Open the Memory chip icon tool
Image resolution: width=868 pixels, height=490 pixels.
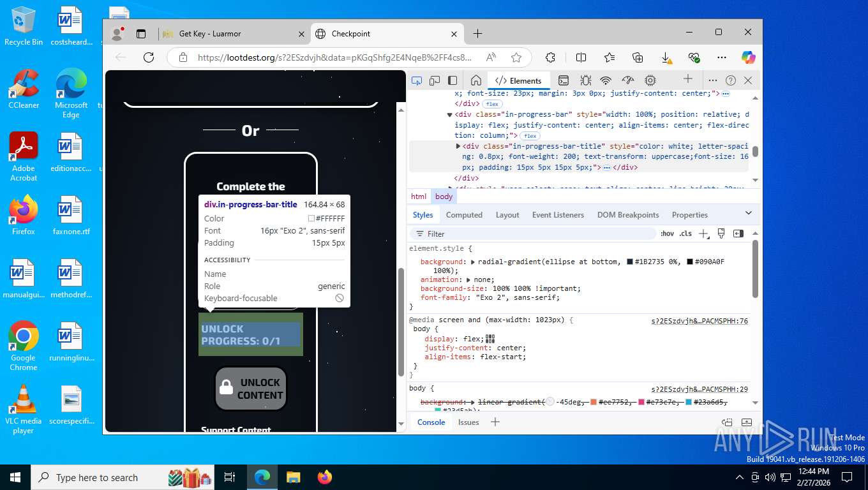click(x=650, y=80)
